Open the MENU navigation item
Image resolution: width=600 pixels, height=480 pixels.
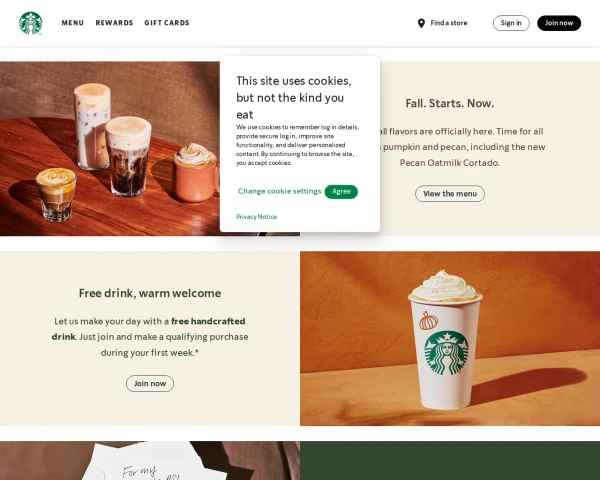click(x=73, y=23)
